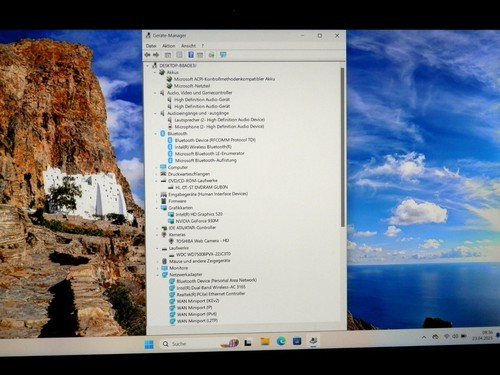This screenshot has height=375, width=500.
Task: Open the Ansicht menu
Action: (x=188, y=46)
